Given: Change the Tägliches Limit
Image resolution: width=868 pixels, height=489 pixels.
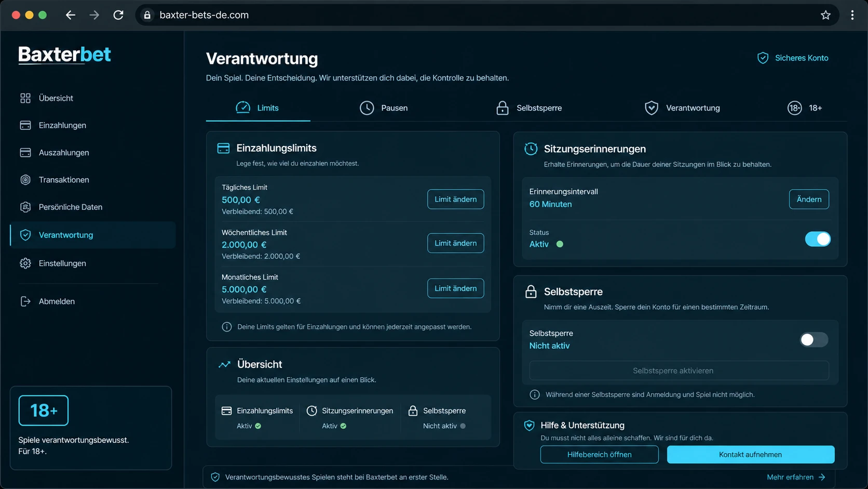Looking at the screenshot, I should [x=455, y=199].
